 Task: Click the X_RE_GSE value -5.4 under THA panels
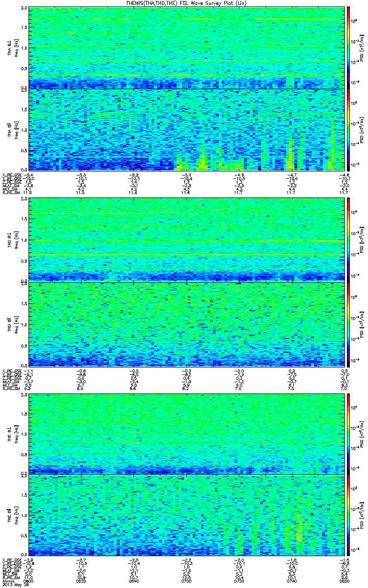(x=28, y=174)
